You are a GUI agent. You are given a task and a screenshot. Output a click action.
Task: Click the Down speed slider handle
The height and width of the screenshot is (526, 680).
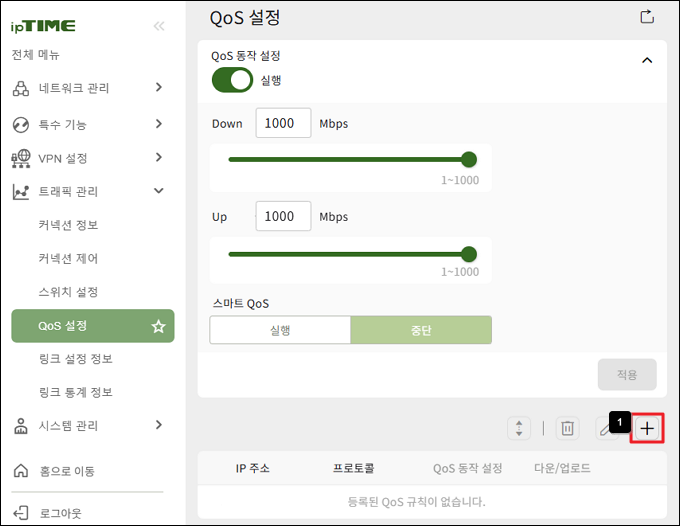(469, 160)
